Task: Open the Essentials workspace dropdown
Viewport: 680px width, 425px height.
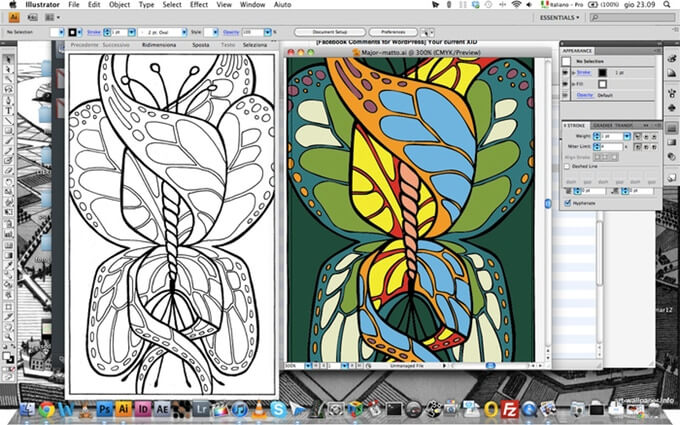Action: pyautogui.click(x=559, y=17)
